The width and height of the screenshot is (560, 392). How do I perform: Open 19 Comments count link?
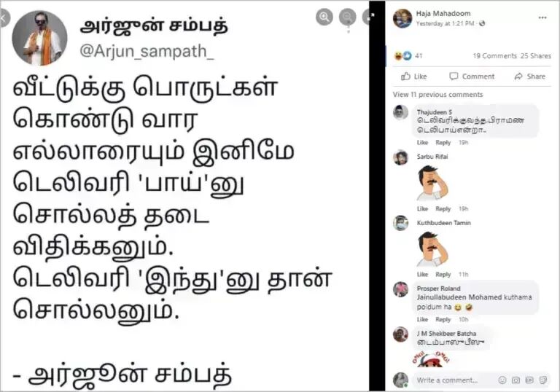click(494, 55)
